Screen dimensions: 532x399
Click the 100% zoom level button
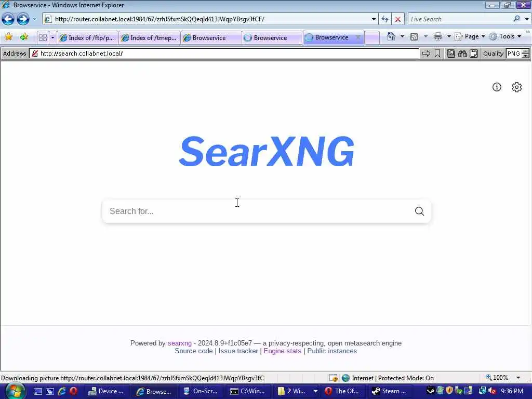click(497, 378)
